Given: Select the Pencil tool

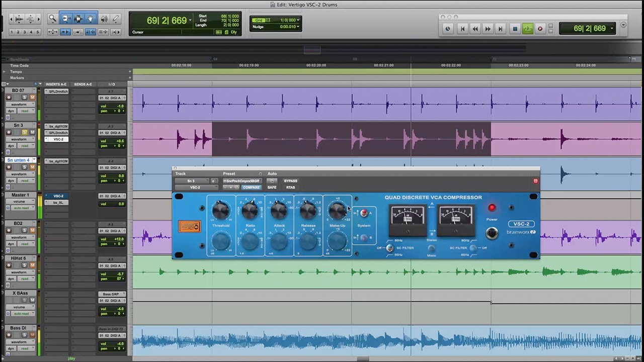Looking at the screenshot, I should pos(116,19).
